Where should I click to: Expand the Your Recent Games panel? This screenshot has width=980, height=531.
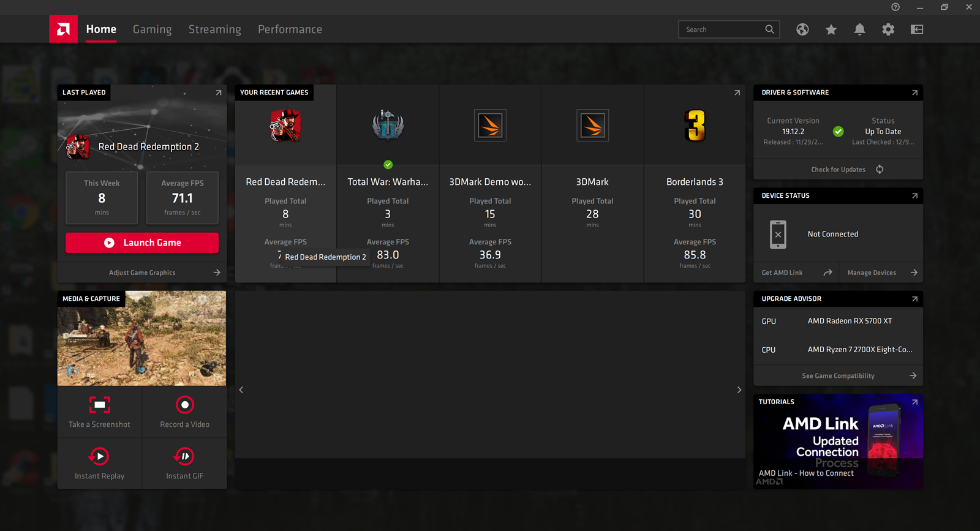(x=737, y=92)
